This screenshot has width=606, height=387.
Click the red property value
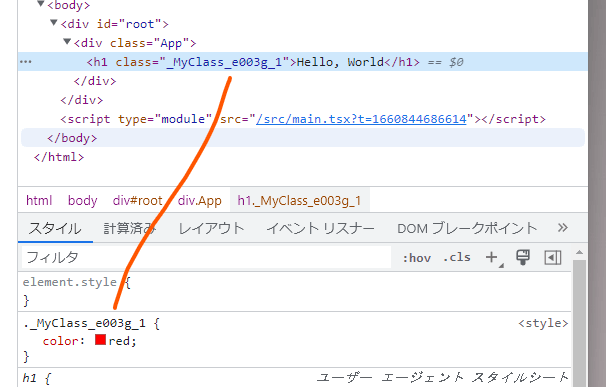pos(120,341)
